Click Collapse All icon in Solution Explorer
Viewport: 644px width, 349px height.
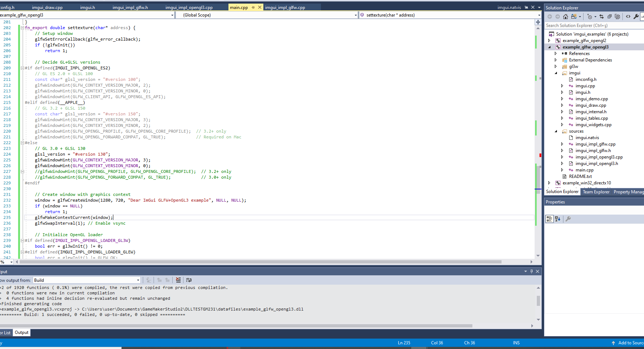[x=609, y=17]
